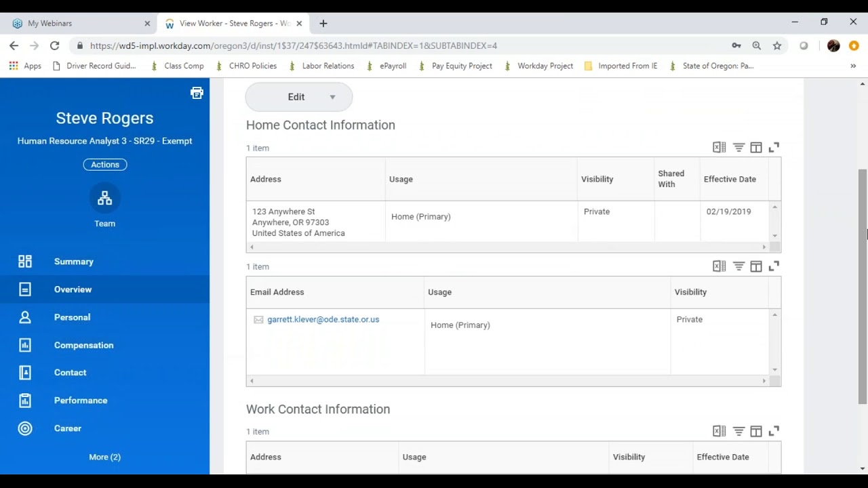868x488 pixels.
Task: Click the browser address bar URL
Action: 293,45
